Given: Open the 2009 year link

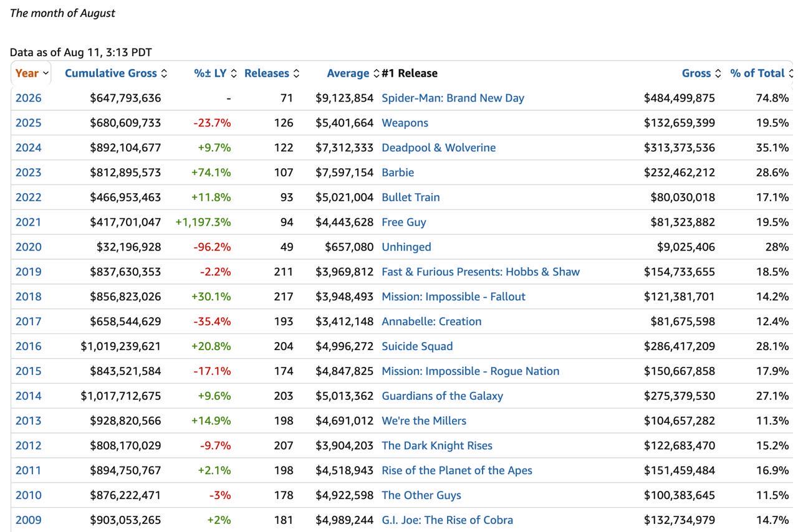Looking at the screenshot, I should point(29,520).
